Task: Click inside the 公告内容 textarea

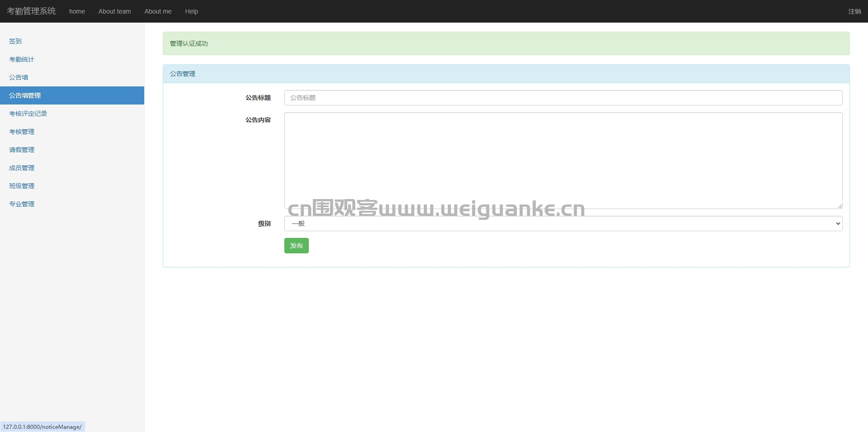Action: (563, 161)
